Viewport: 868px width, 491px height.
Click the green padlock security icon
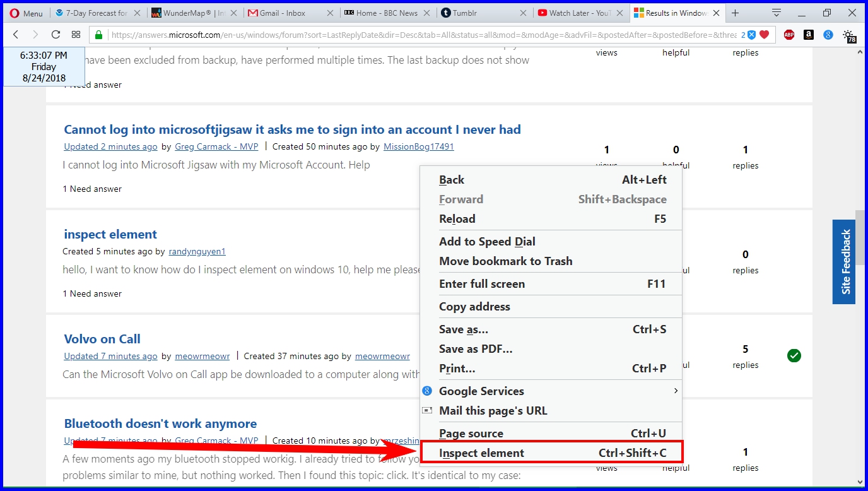point(98,35)
